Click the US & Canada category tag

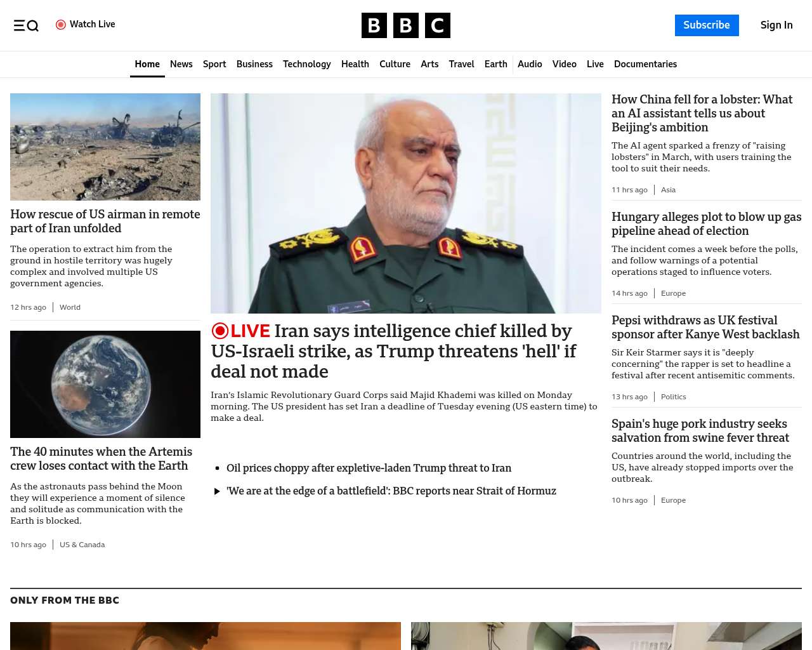click(x=82, y=545)
